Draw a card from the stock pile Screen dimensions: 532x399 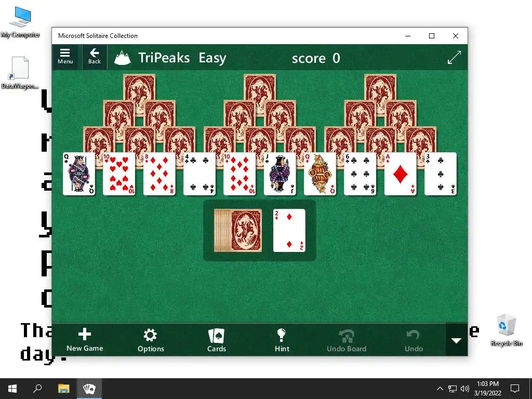238,230
